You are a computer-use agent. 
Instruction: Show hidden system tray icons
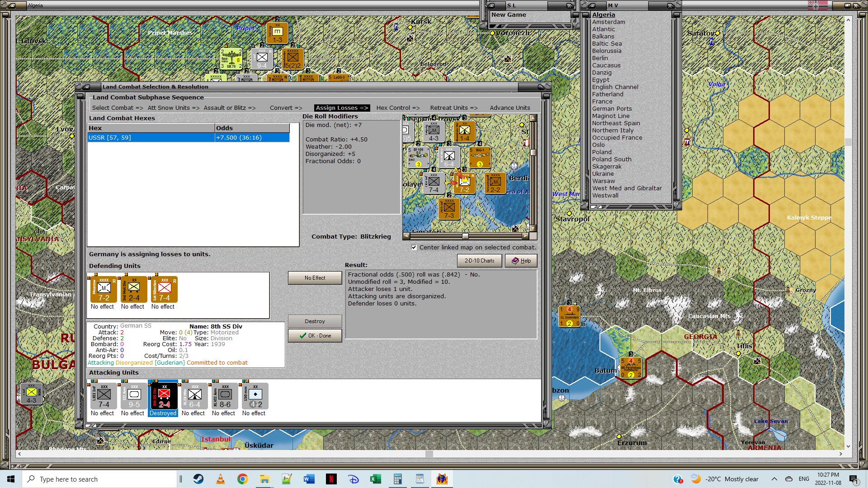[774, 479]
